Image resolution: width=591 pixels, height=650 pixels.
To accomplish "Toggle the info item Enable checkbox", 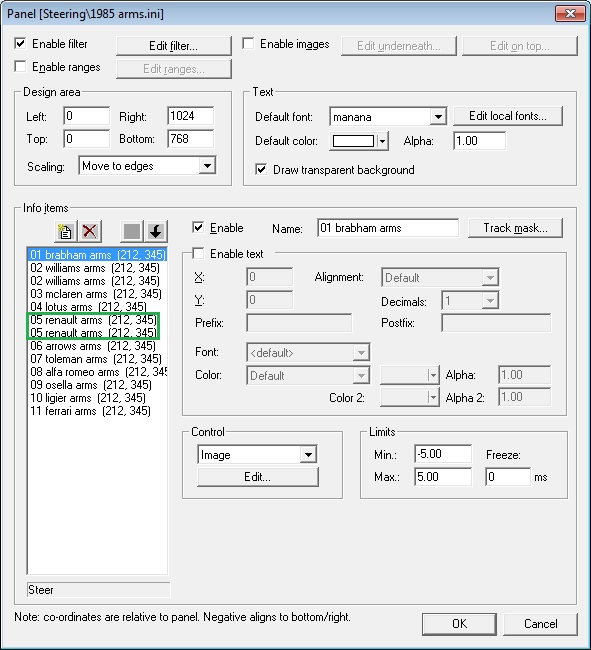I will click(x=199, y=228).
